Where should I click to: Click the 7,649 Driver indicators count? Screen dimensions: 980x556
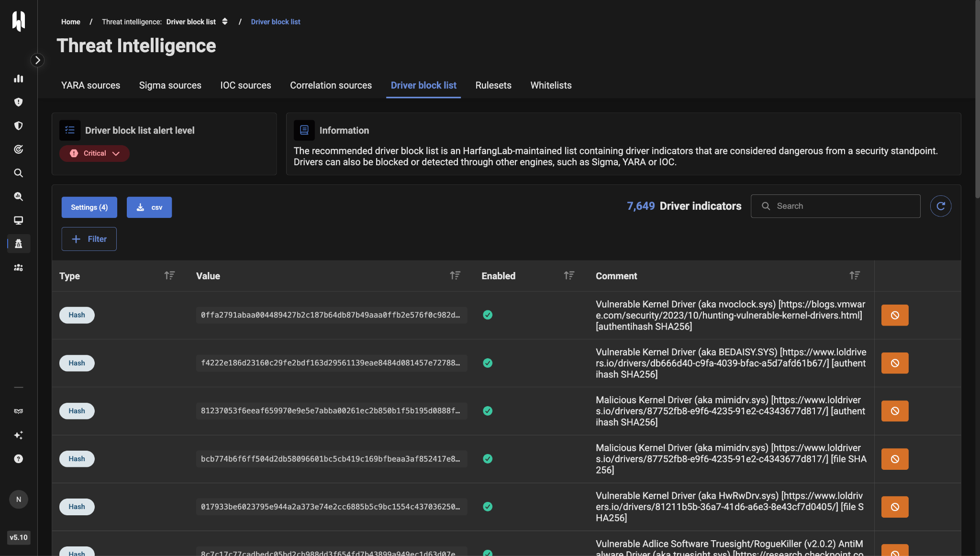(684, 206)
